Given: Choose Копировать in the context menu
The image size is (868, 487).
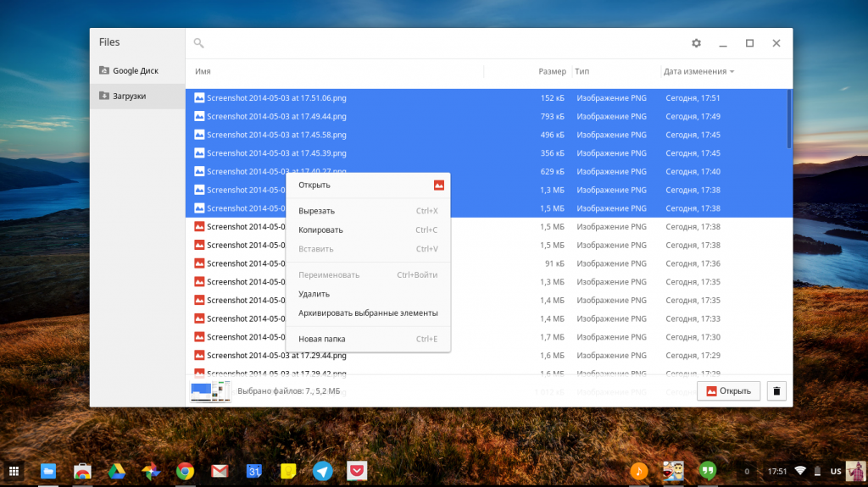Looking at the screenshot, I should [320, 230].
